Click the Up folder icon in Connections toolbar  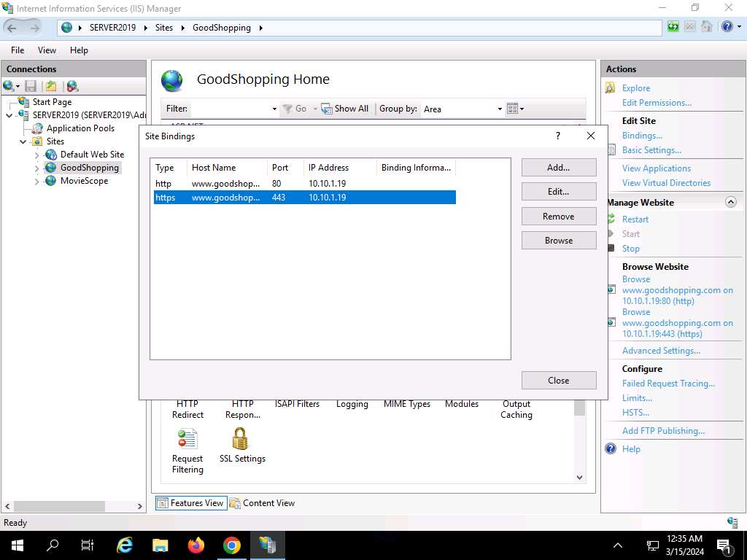51,86
